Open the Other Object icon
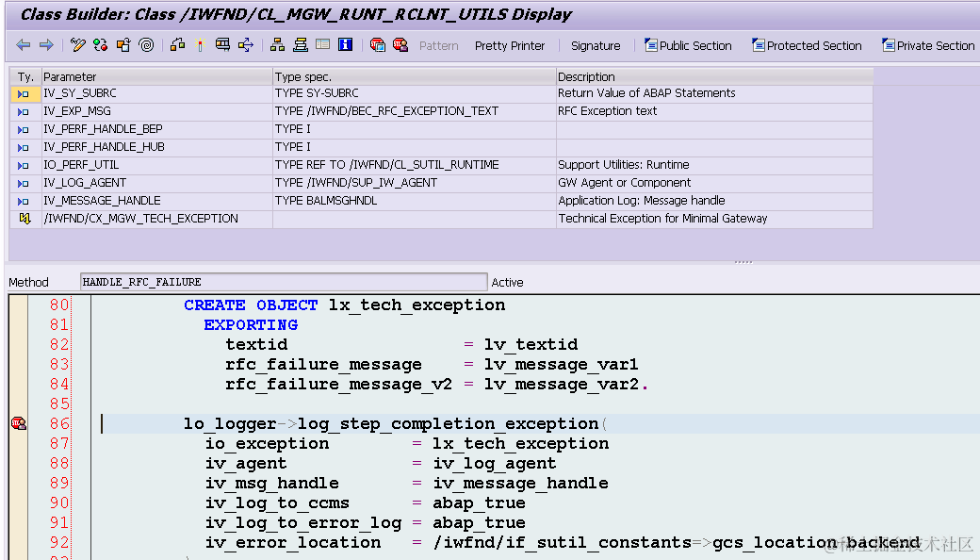 (123, 45)
